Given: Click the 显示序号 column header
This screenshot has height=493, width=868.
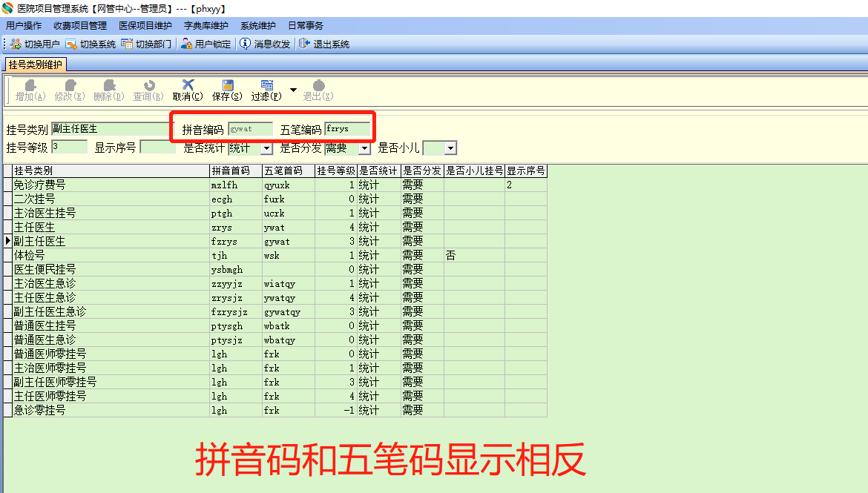Looking at the screenshot, I should tap(526, 171).
